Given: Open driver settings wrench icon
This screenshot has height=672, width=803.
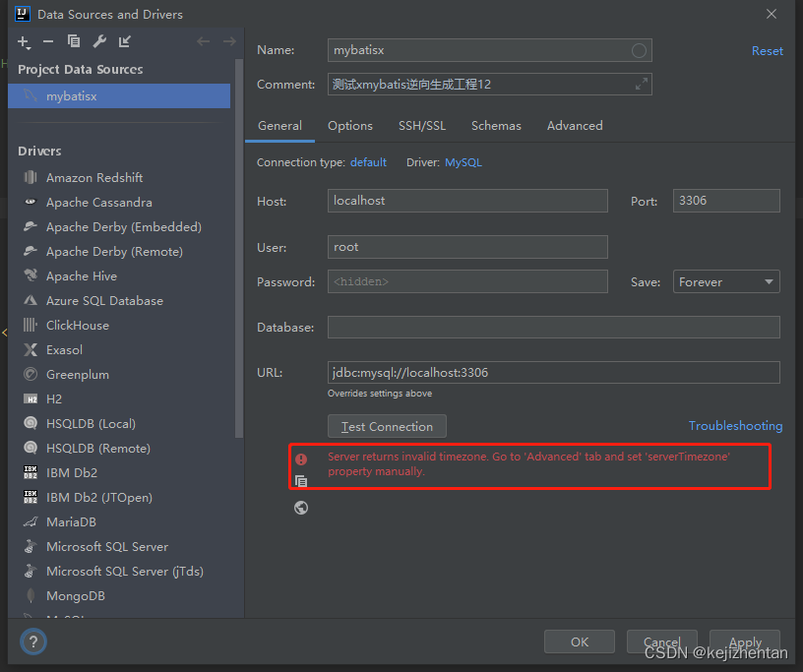Looking at the screenshot, I should coord(99,41).
